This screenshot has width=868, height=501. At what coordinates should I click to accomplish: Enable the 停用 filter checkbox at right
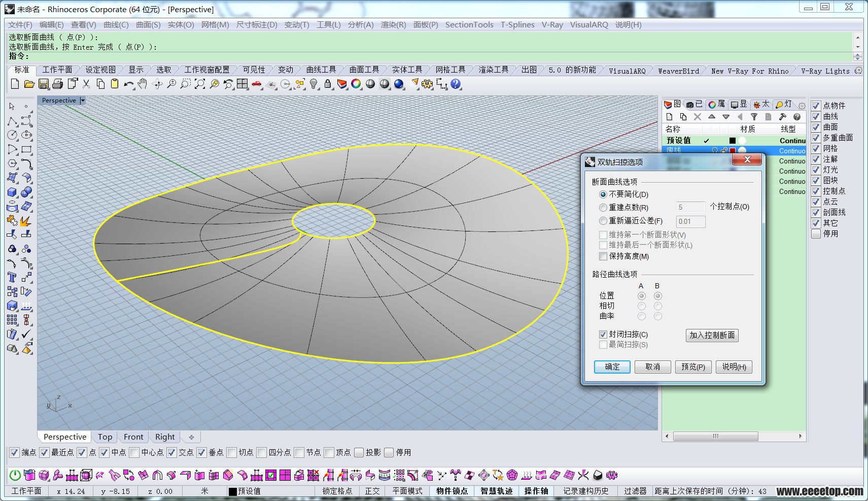[x=816, y=233]
